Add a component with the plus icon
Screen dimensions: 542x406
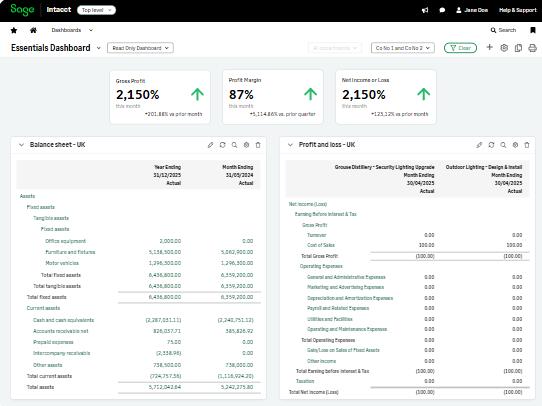click(489, 47)
